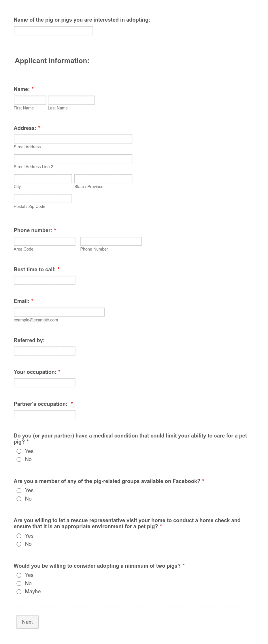Click the pig name text field
Viewport: 268px width, 644px height.
click(x=53, y=31)
